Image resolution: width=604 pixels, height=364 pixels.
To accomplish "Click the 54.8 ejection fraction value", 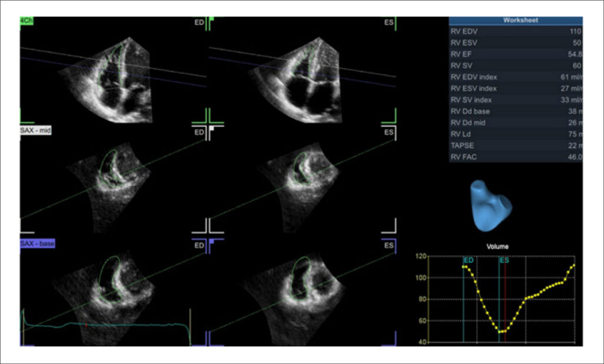I will tap(575, 54).
